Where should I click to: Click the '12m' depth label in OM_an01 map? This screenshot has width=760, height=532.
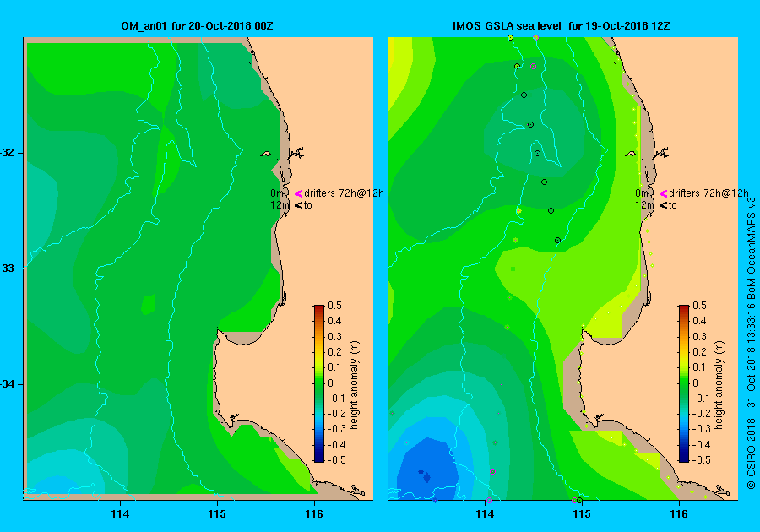[280, 205]
